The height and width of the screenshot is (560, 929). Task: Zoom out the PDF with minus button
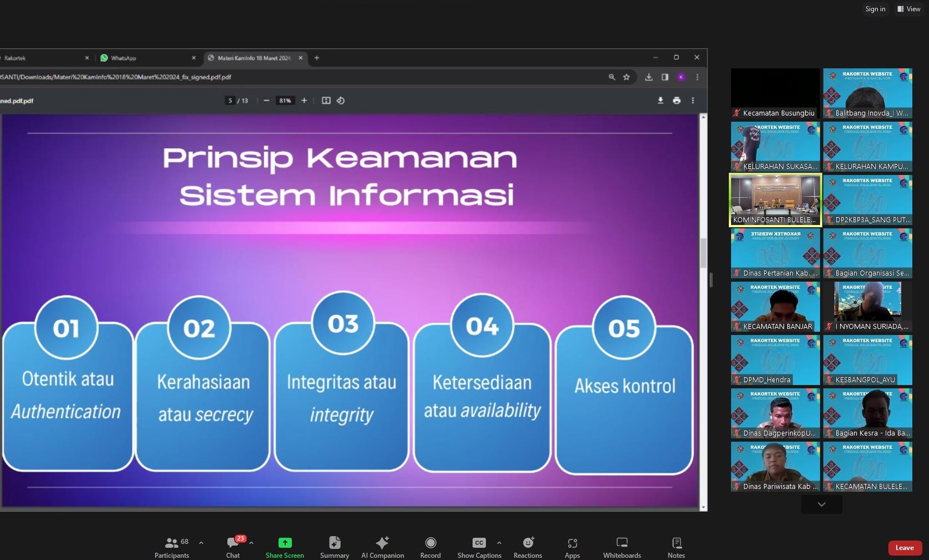pyautogui.click(x=266, y=101)
